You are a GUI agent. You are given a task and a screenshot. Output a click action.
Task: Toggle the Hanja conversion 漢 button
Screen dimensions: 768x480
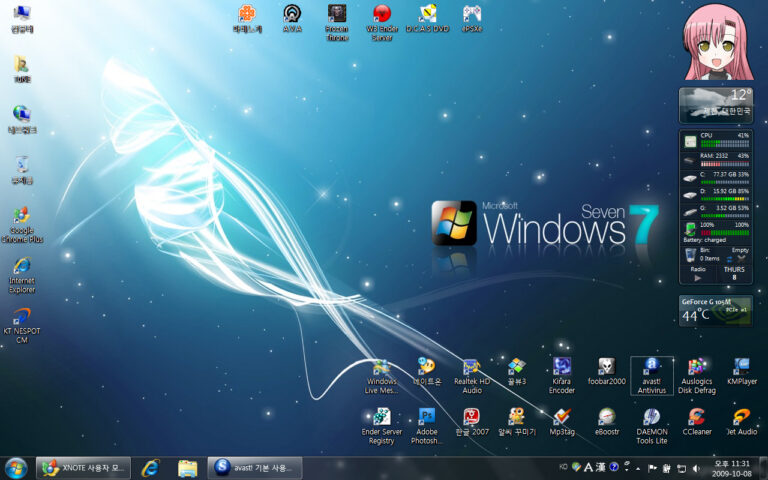pyautogui.click(x=600, y=467)
